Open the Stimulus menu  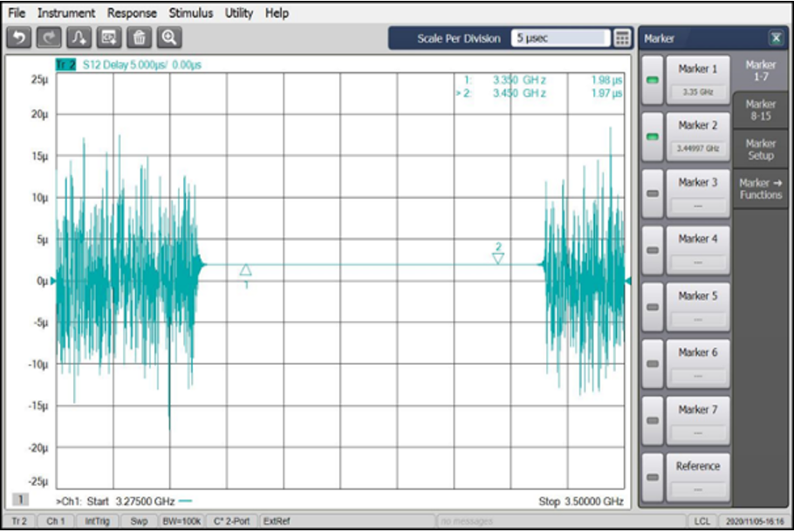click(x=190, y=12)
